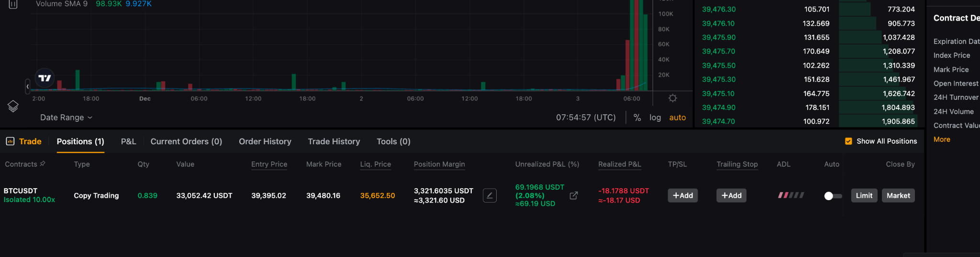This screenshot has width=980, height=257.
Task: Click the TradingView logo icon
Action: pyautogui.click(x=45, y=78)
